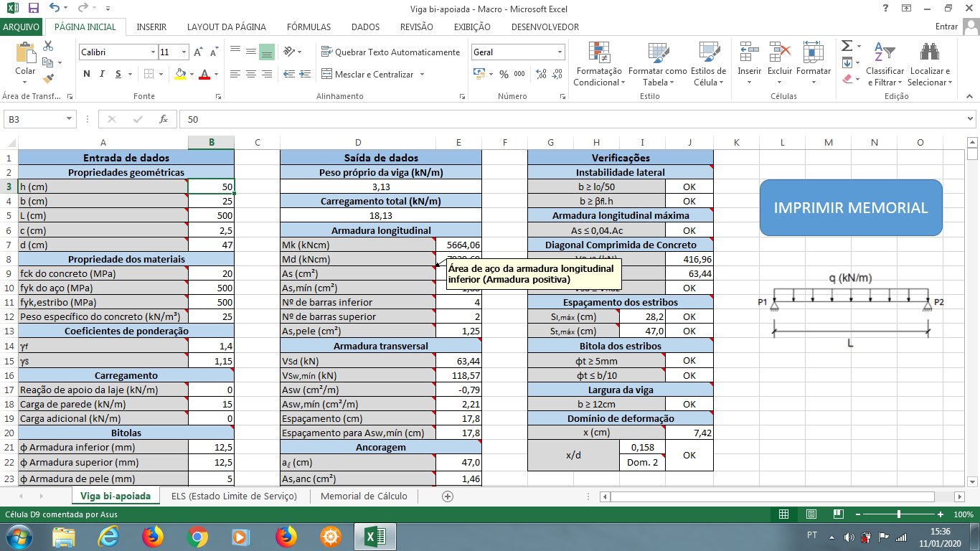980x551 pixels.
Task: Toggle Quebrar Texto Automaticamente
Action: click(391, 52)
